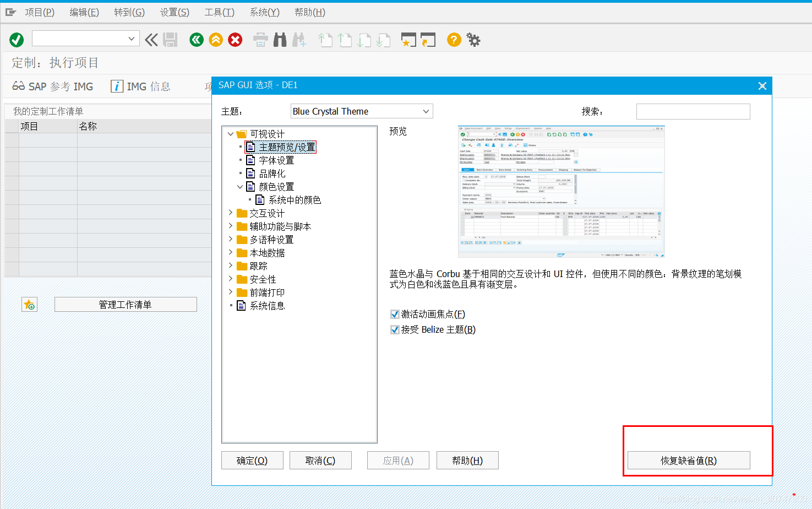Click the green Back arrow icon
The height and width of the screenshot is (509, 812).
click(x=197, y=40)
